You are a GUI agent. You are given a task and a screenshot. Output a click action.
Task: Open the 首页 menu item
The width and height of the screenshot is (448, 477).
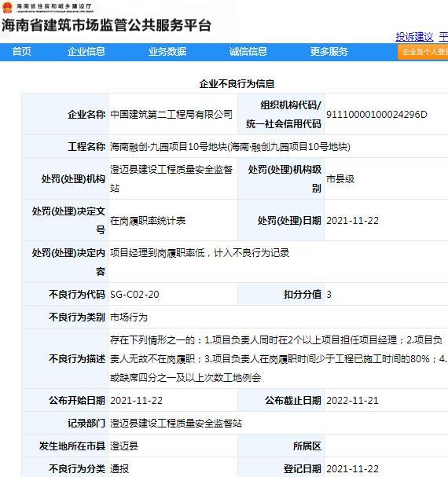tap(21, 51)
